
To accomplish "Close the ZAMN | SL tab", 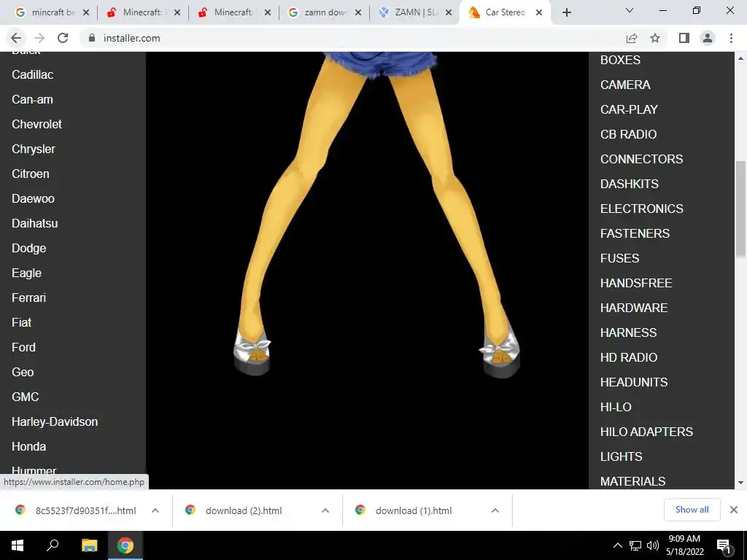I will pyautogui.click(x=449, y=13).
